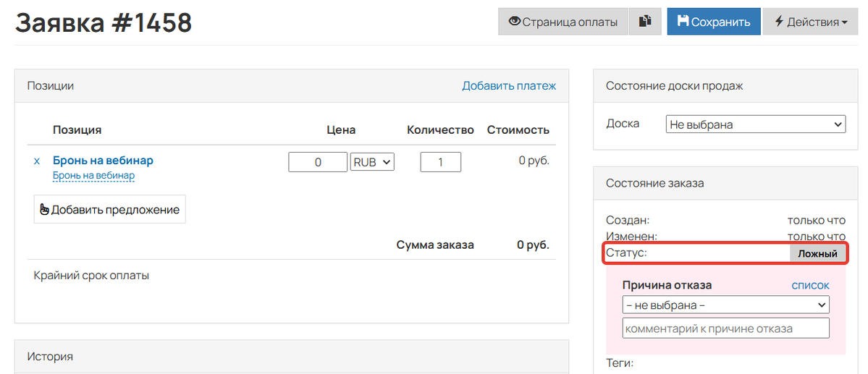Save the order with Сохранить
The image size is (868, 374).
click(x=714, y=22)
